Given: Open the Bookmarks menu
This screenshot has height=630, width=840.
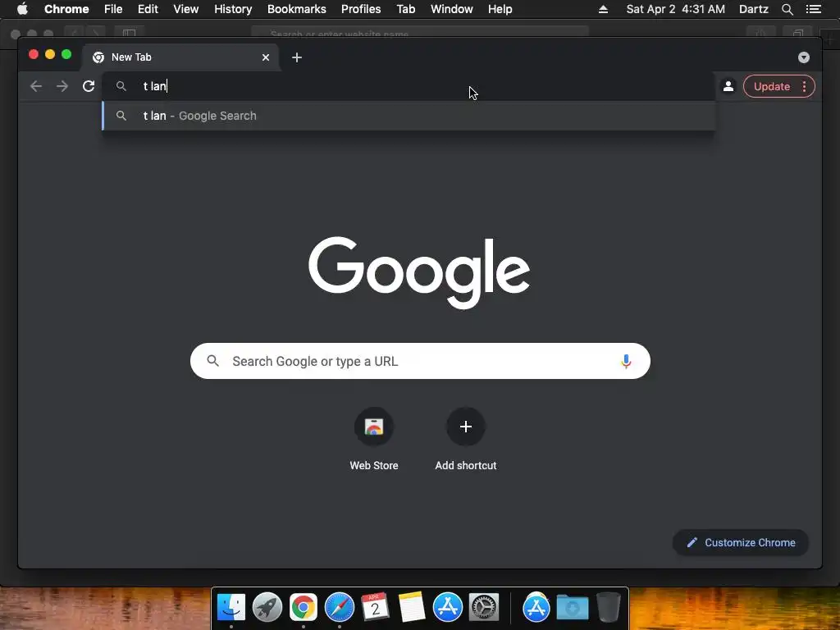Looking at the screenshot, I should click(x=297, y=9).
